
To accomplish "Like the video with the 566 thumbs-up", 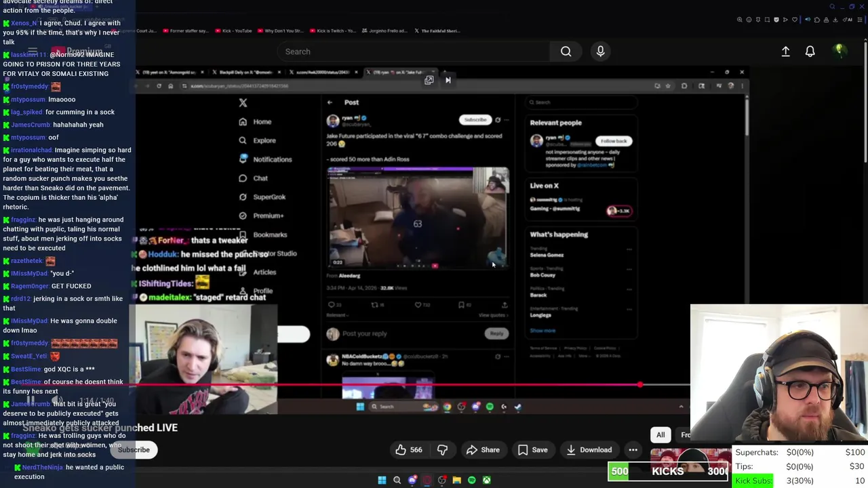I will (409, 450).
